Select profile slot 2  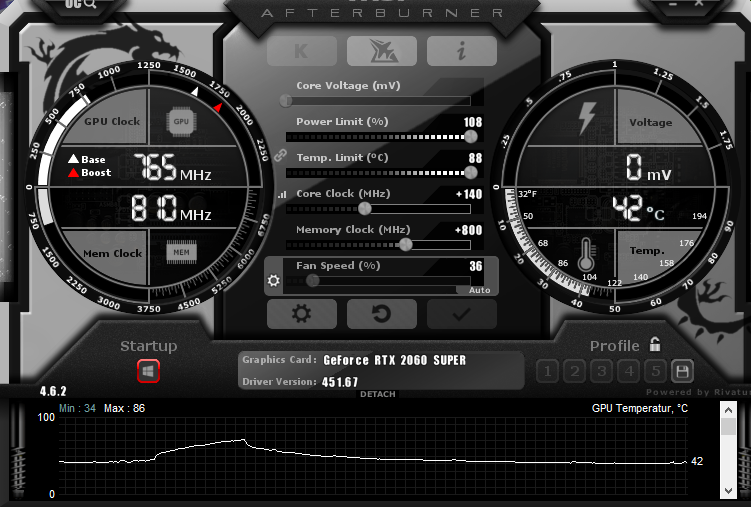point(575,371)
